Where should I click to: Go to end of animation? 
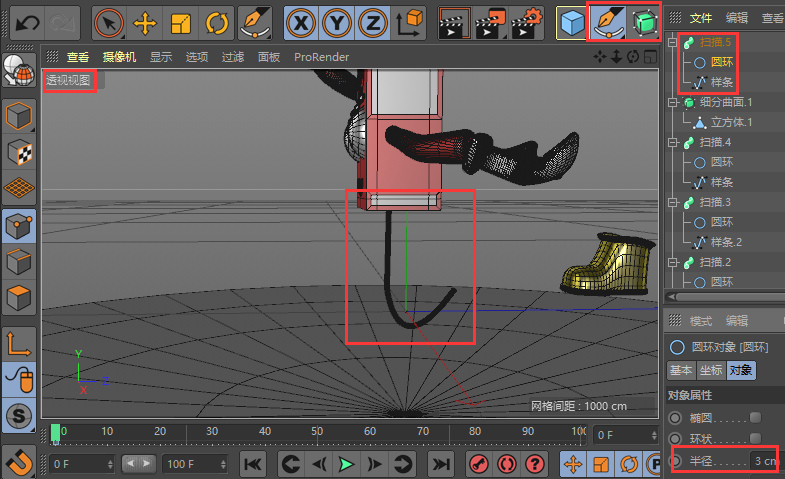[x=441, y=464]
